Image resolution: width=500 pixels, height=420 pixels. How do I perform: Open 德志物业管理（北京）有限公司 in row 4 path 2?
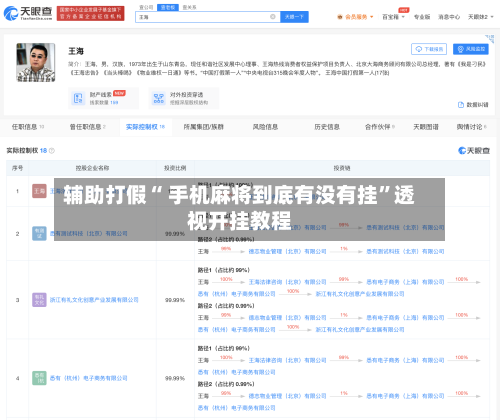click(287, 396)
